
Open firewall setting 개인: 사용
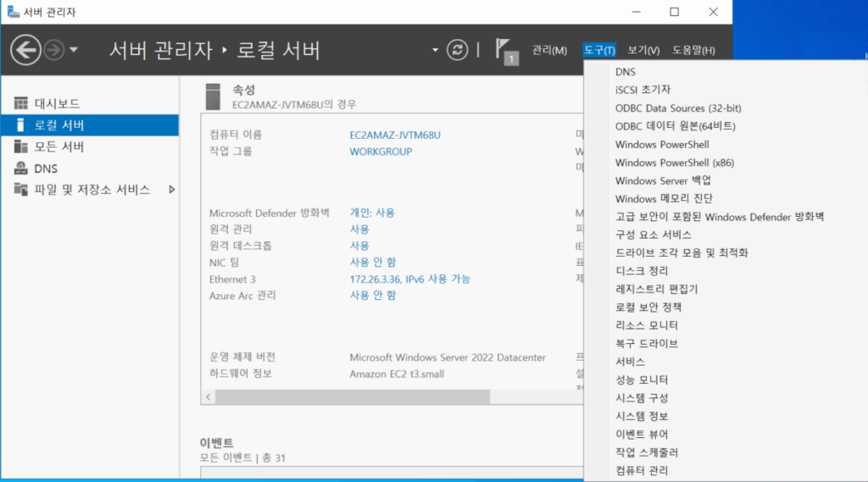click(372, 213)
